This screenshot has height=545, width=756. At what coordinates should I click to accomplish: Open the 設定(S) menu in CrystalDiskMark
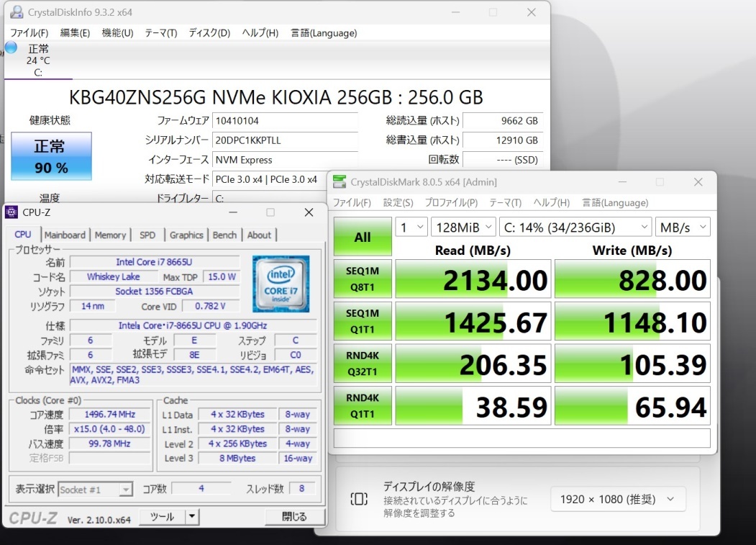(399, 203)
